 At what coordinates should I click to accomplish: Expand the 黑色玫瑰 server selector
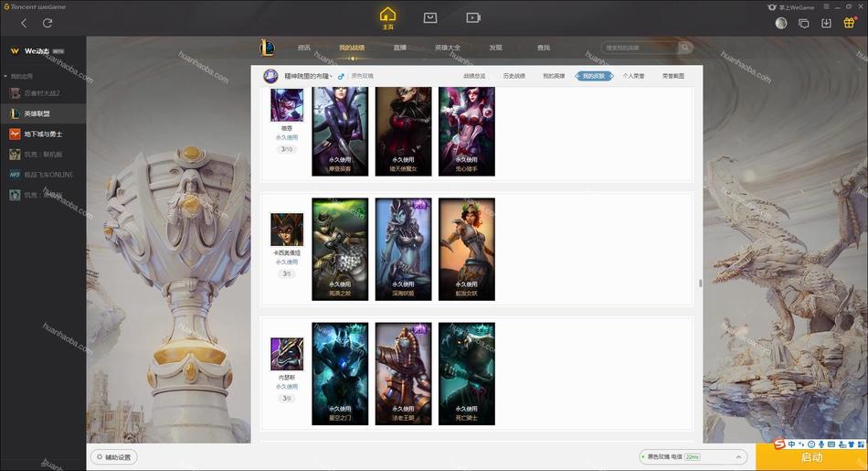click(693, 457)
